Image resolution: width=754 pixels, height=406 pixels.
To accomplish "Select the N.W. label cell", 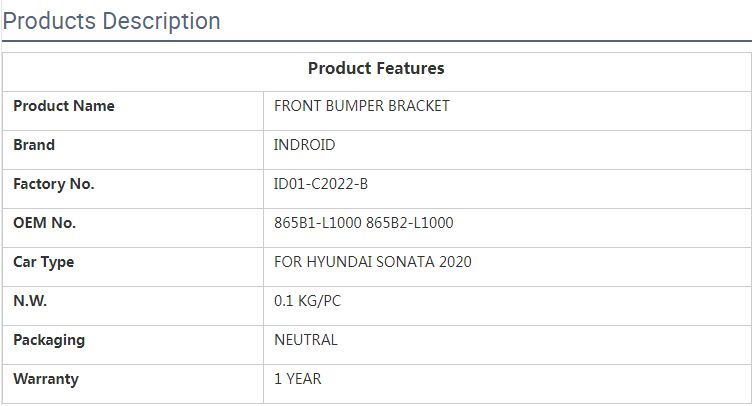I will pos(30,301).
